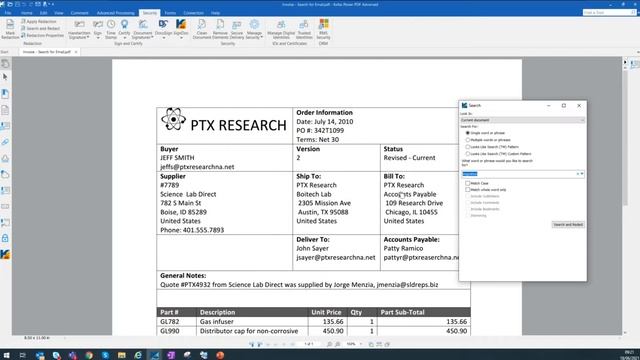Open the File menu
Viewport: 640px width, 360px height.
tap(8, 13)
